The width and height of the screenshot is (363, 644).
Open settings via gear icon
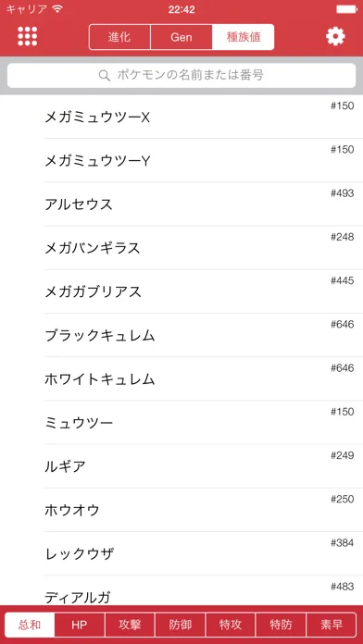pyautogui.click(x=335, y=37)
